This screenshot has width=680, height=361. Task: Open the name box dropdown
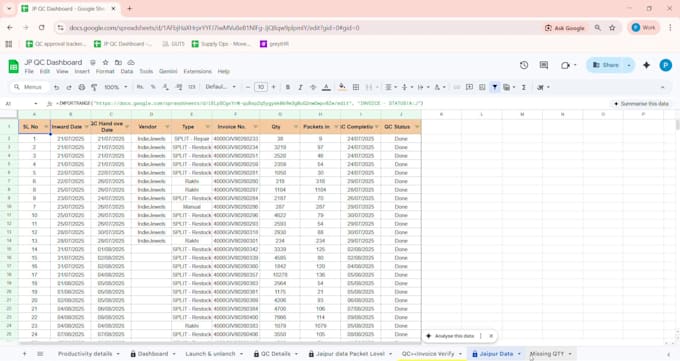pos(36,104)
